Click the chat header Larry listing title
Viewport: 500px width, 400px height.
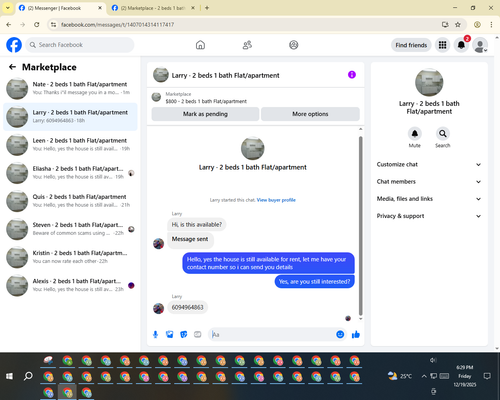point(225,75)
